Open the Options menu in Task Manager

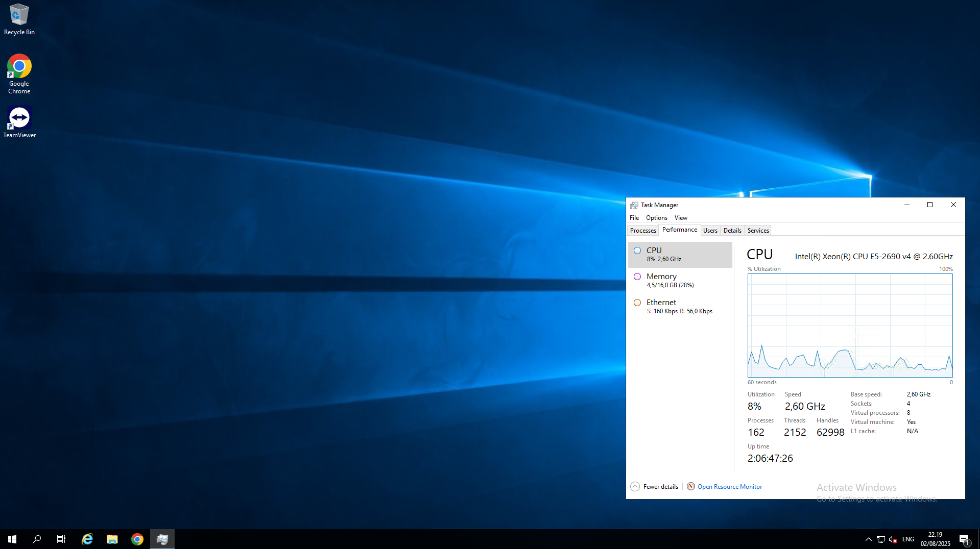tap(656, 217)
